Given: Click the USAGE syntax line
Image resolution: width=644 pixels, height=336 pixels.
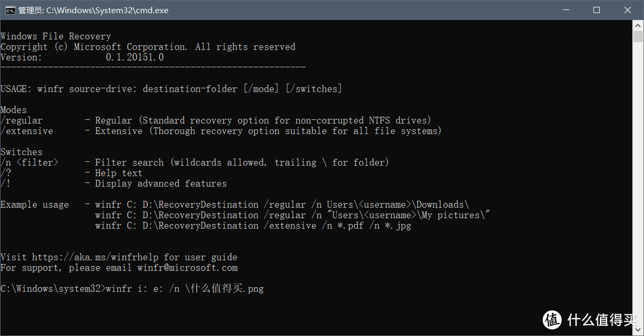Looking at the screenshot, I should click(171, 89).
